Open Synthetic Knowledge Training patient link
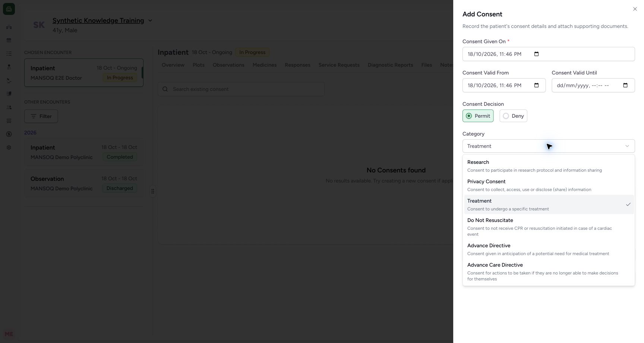 pyautogui.click(x=98, y=20)
